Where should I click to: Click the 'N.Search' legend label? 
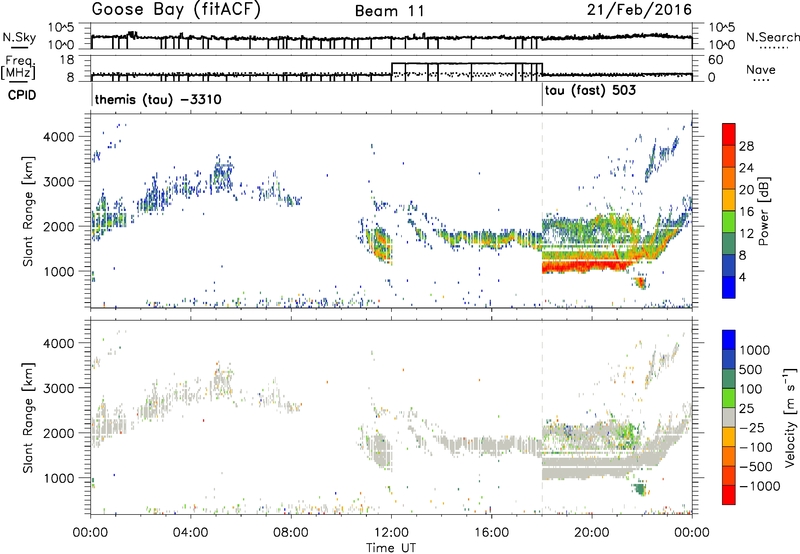772,37
